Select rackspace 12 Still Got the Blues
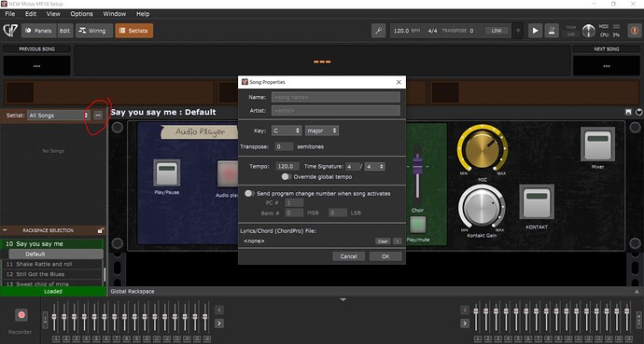 point(51,274)
